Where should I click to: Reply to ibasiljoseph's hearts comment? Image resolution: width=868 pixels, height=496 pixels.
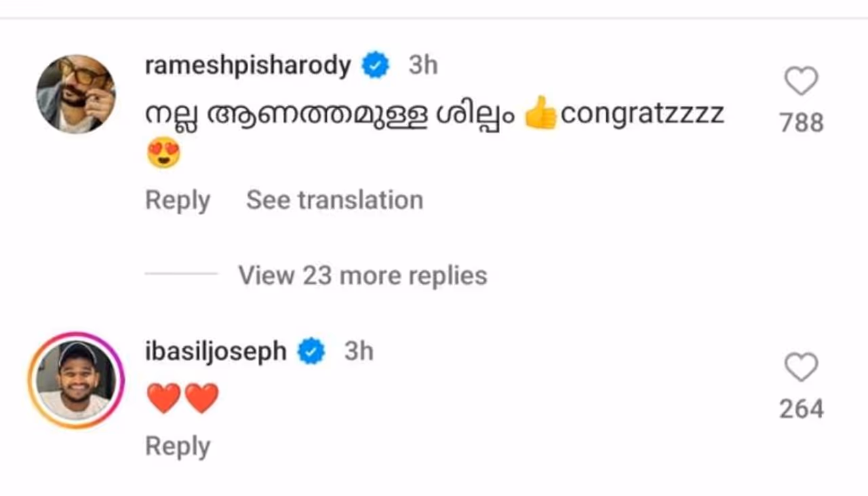tap(178, 446)
